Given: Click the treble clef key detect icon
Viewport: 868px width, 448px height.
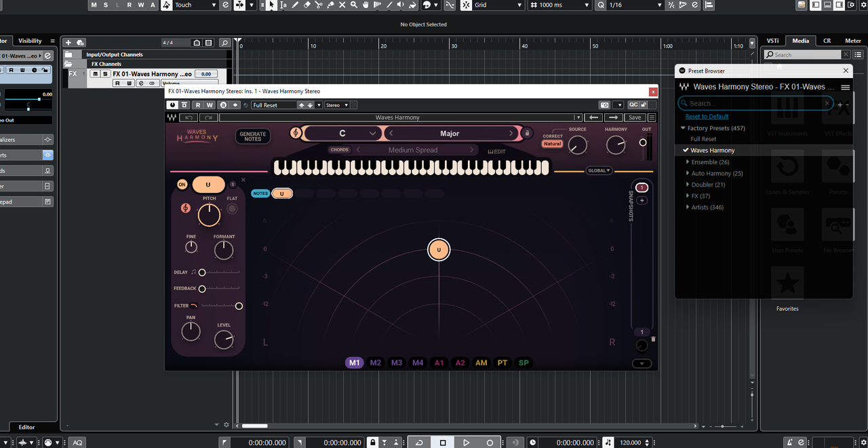Looking at the screenshot, I should (x=296, y=133).
